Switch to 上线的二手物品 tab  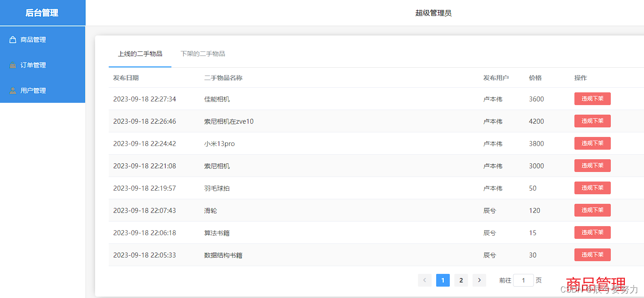(140, 54)
